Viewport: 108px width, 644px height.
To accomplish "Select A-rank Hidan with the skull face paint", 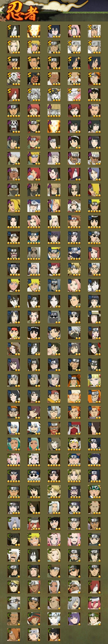I will [x=13, y=126].
